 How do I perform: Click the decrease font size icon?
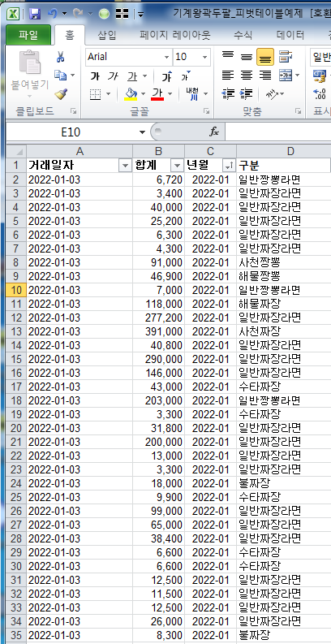click(186, 76)
